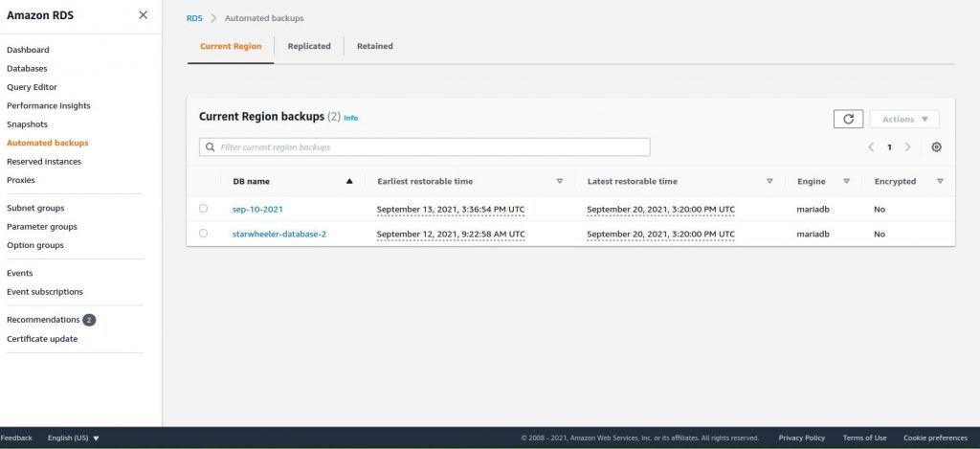
Task: Open Recommendations in the sidebar
Action: point(43,320)
